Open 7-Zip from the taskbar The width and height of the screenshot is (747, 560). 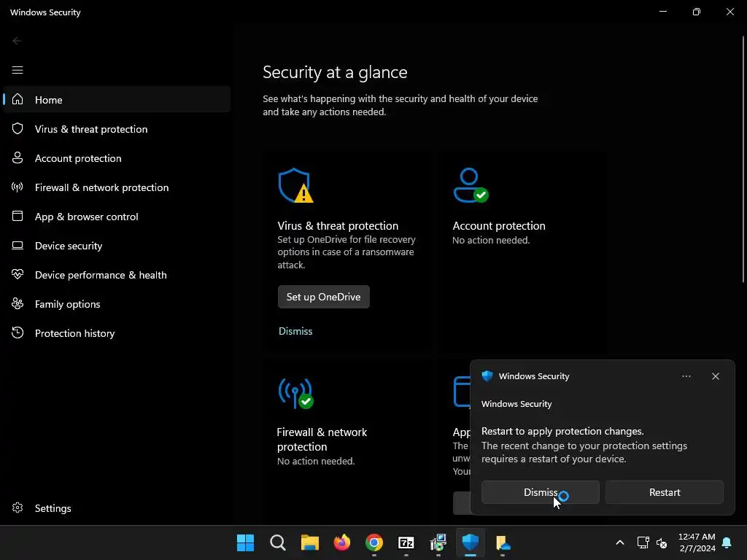[x=406, y=542]
